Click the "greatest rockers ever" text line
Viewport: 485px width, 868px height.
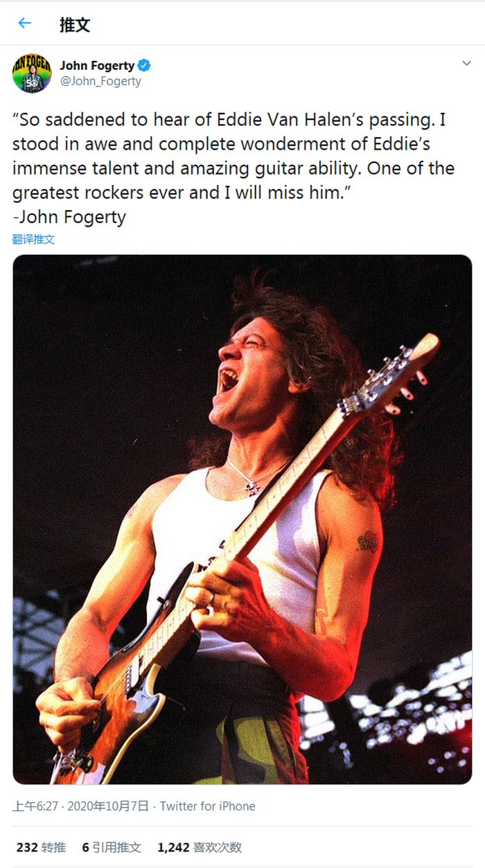pos(179,193)
